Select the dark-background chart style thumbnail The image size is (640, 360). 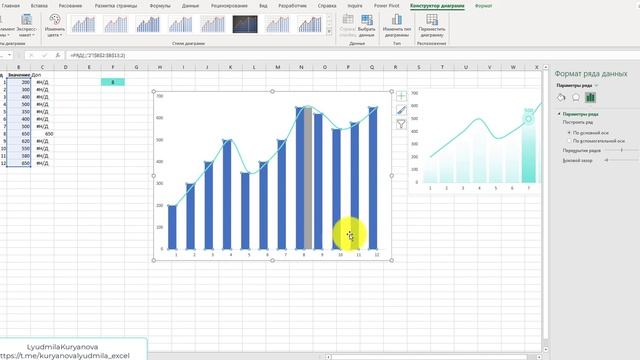point(245,24)
